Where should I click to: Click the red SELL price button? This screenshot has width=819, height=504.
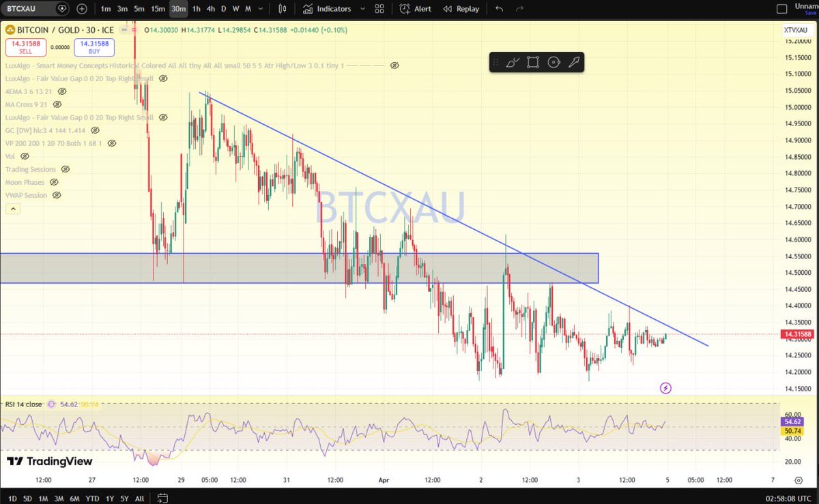coord(25,47)
